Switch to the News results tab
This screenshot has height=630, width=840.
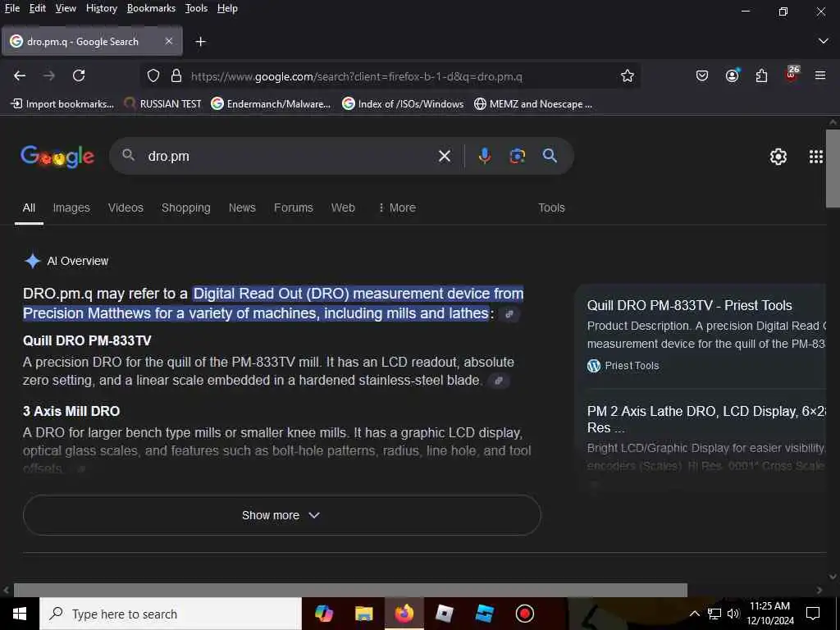242,208
